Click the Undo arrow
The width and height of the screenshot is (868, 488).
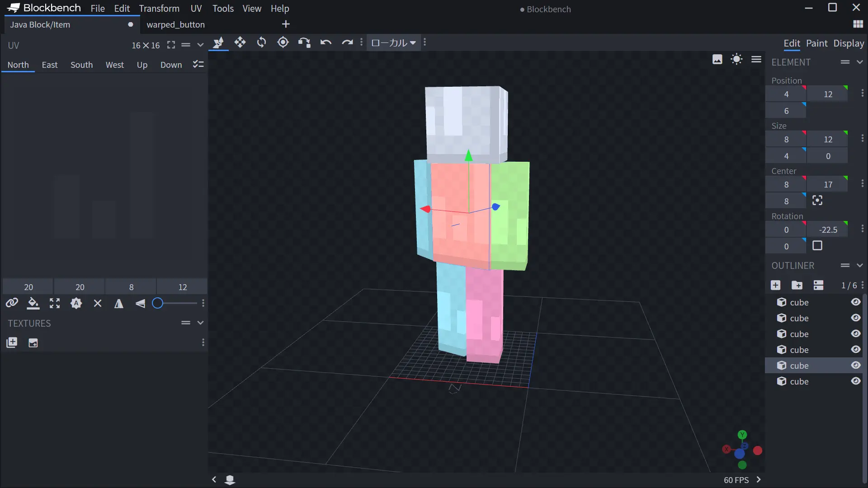326,42
